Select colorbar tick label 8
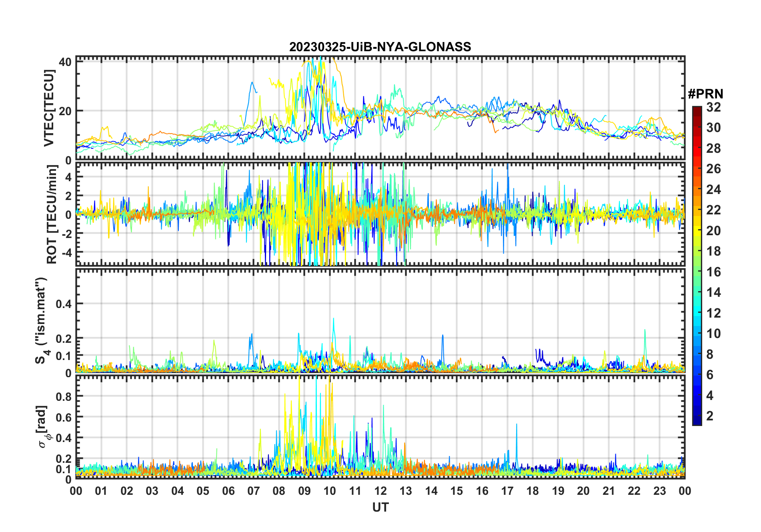Image resolution: width=761 pixels, height=532 pixels. pos(710,354)
